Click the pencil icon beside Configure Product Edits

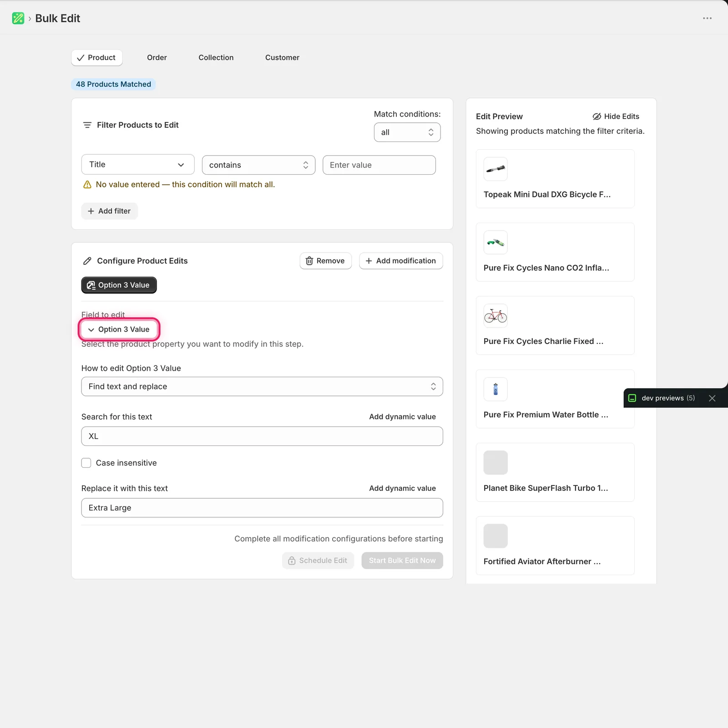[x=87, y=261]
